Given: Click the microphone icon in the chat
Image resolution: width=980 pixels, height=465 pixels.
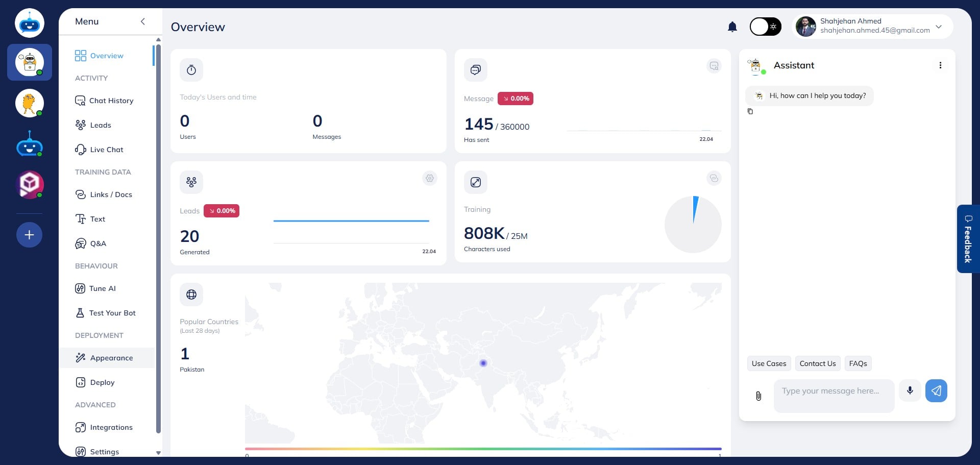Looking at the screenshot, I should 910,391.
